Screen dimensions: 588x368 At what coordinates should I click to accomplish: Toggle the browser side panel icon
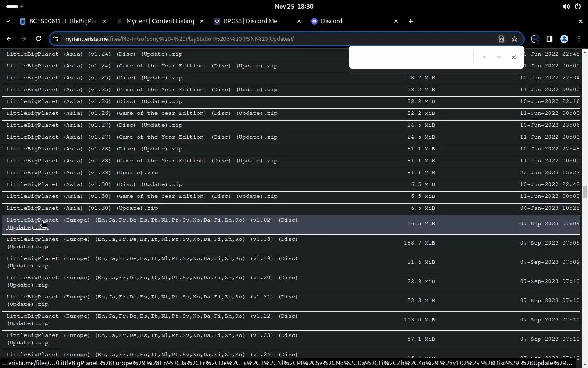point(550,39)
